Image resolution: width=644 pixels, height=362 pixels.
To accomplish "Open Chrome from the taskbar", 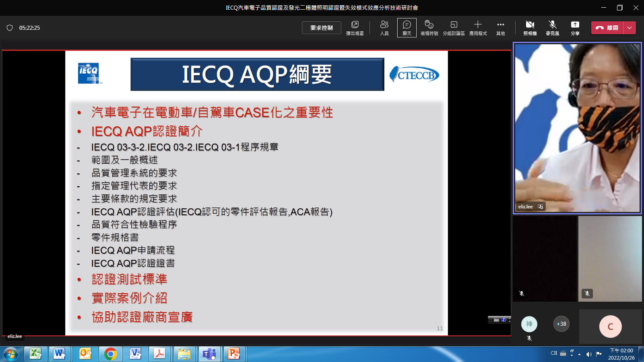I will coord(110,354).
